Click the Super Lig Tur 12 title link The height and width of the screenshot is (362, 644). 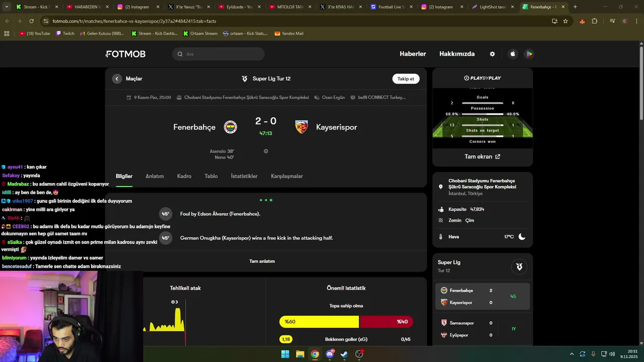271,78
